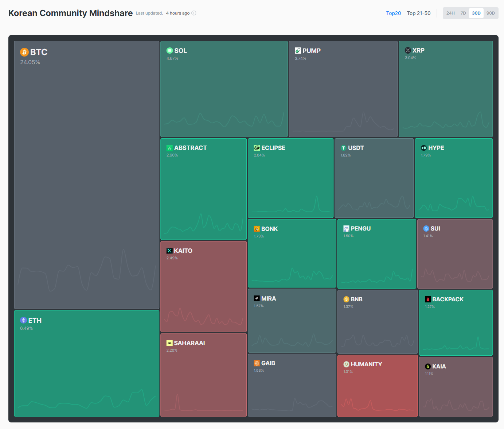
Task: Click the MIRA label text
Action: [269, 298]
